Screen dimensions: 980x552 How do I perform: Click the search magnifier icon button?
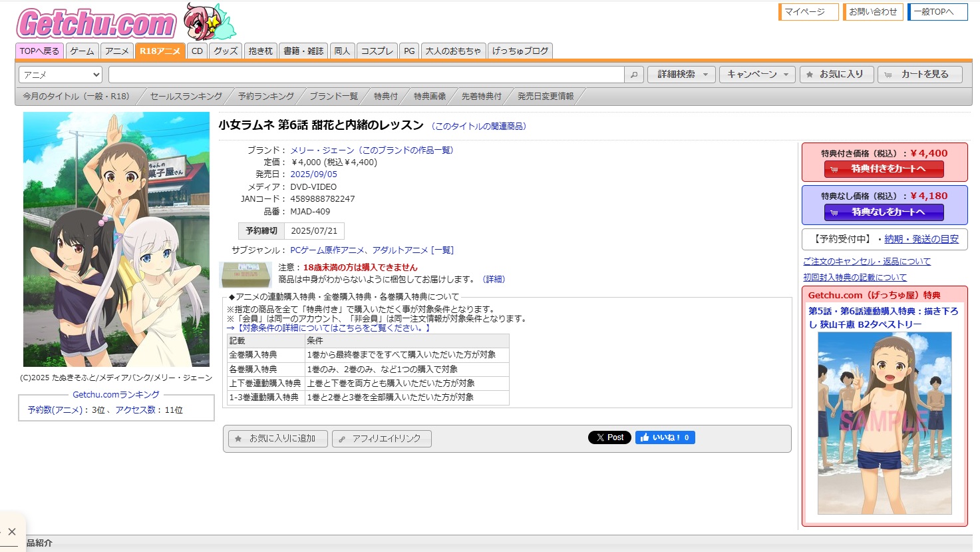click(x=634, y=75)
